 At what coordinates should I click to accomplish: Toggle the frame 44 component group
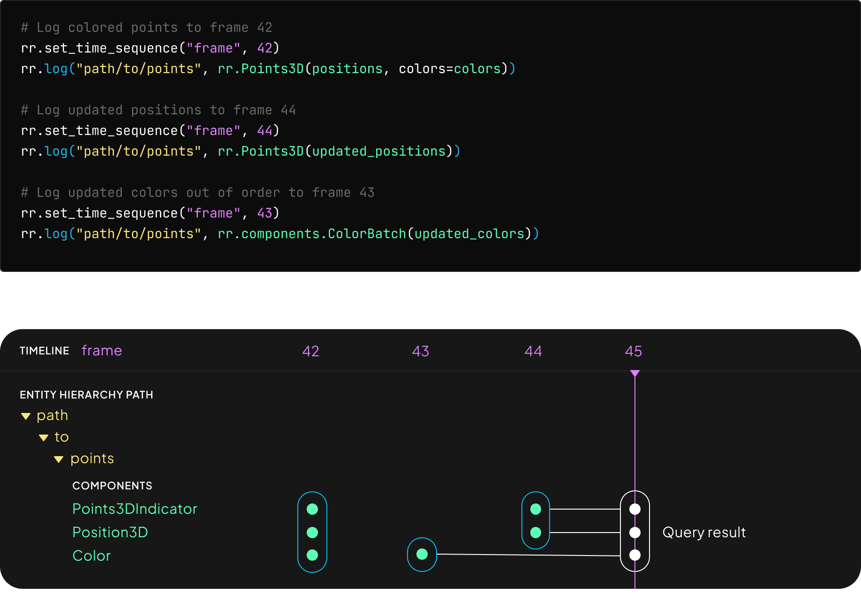(x=535, y=520)
